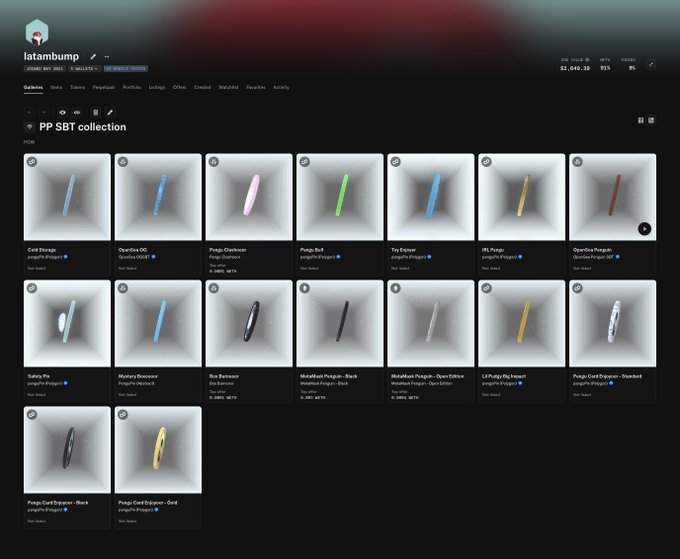Click the mobile tester badge
The image size is (680, 559).
click(126, 69)
